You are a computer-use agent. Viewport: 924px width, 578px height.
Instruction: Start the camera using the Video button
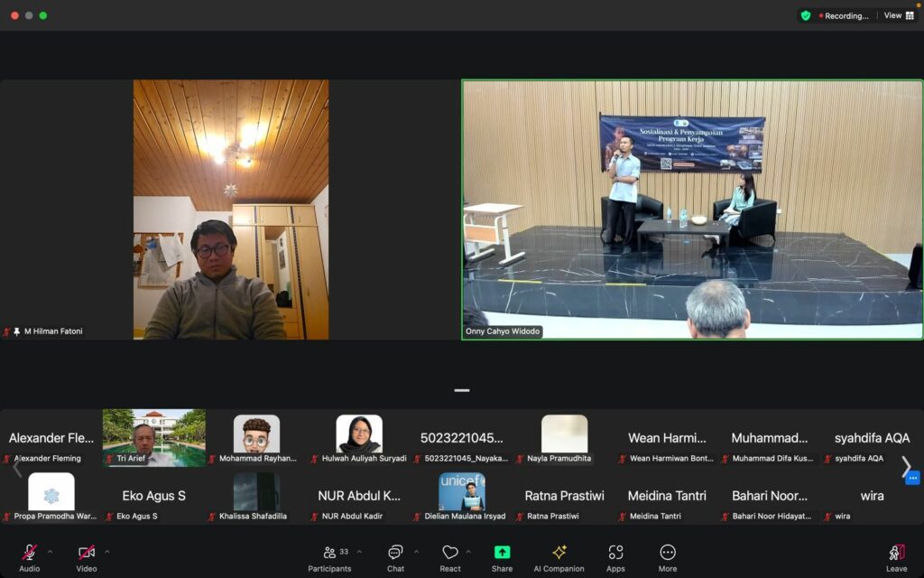click(x=87, y=553)
